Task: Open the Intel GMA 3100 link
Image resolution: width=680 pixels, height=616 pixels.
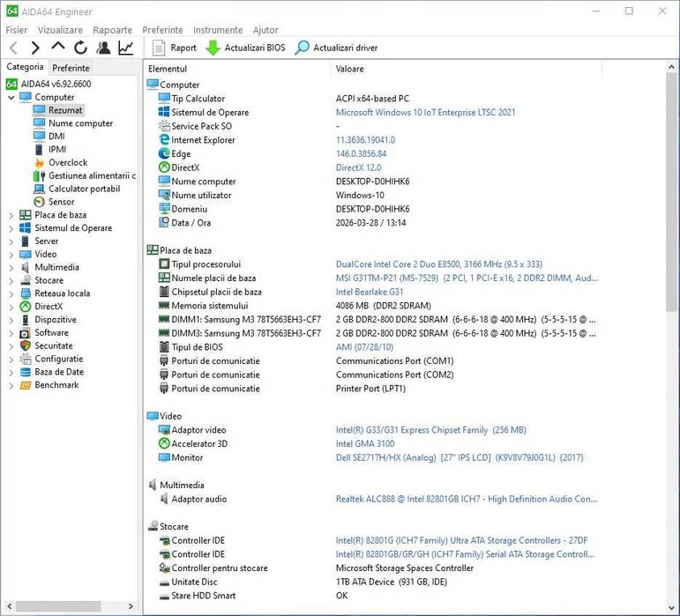Action: (365, 443)
